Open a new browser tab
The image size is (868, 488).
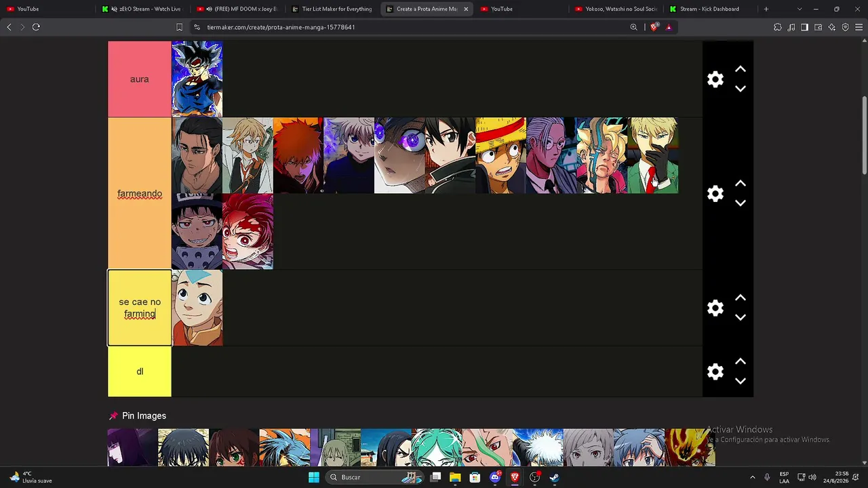point(766,9)
